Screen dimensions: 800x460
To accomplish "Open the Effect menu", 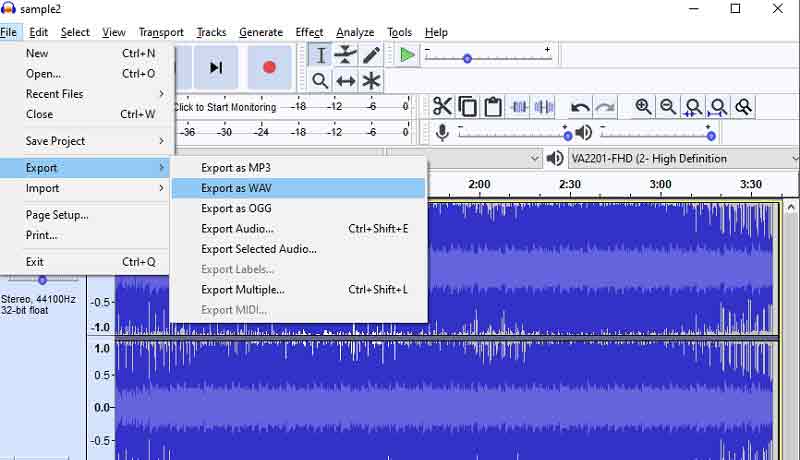I will pos(309,32).
